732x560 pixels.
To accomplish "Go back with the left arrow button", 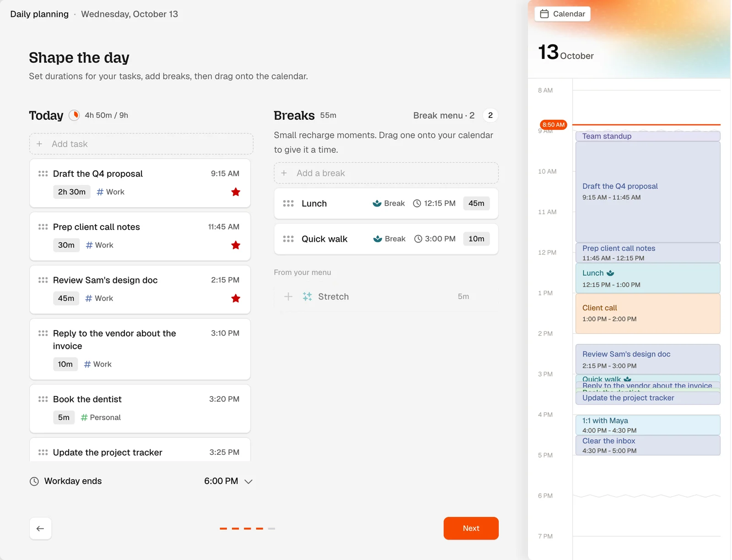I will [x=40, y=528].
